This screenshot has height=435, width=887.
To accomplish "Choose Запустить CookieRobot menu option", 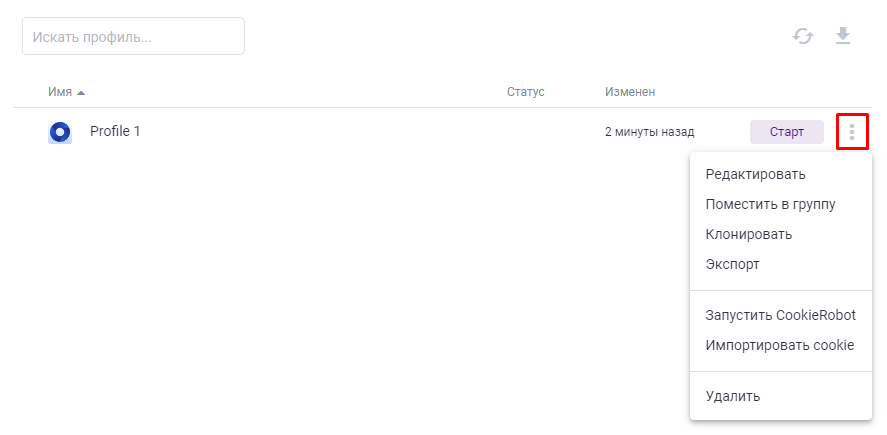I will pyautogui.click(x=781, y=315).
